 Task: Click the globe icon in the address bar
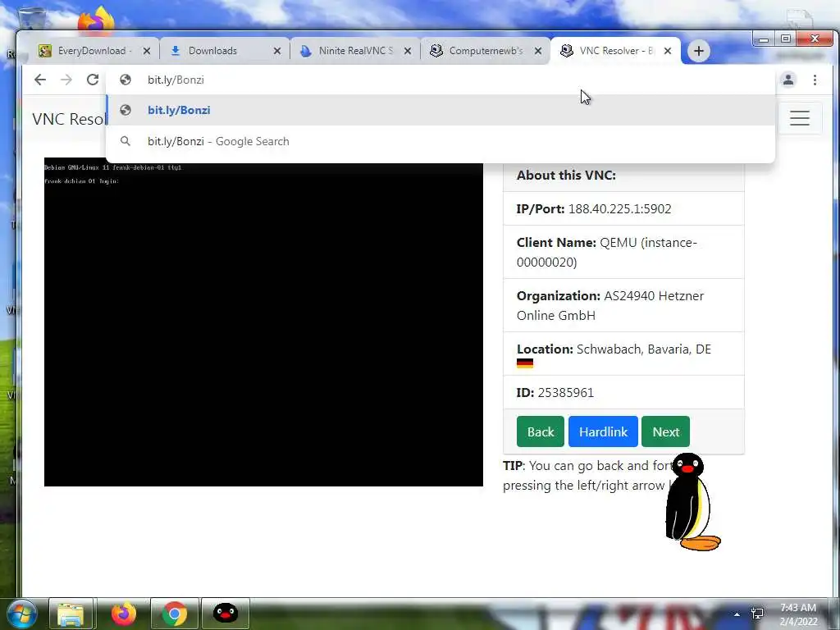(x=126, y=80)
